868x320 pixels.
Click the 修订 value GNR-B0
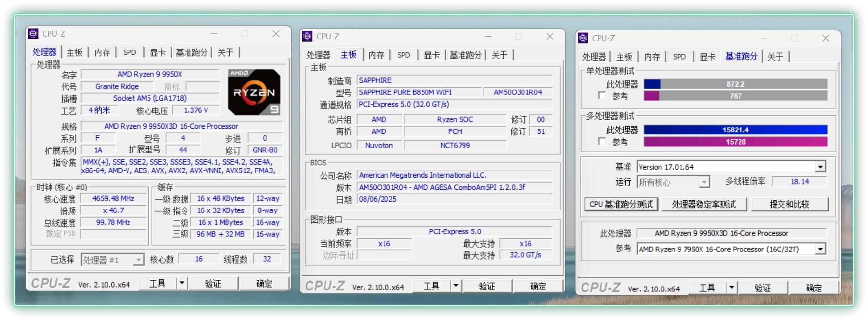point(265,150)
